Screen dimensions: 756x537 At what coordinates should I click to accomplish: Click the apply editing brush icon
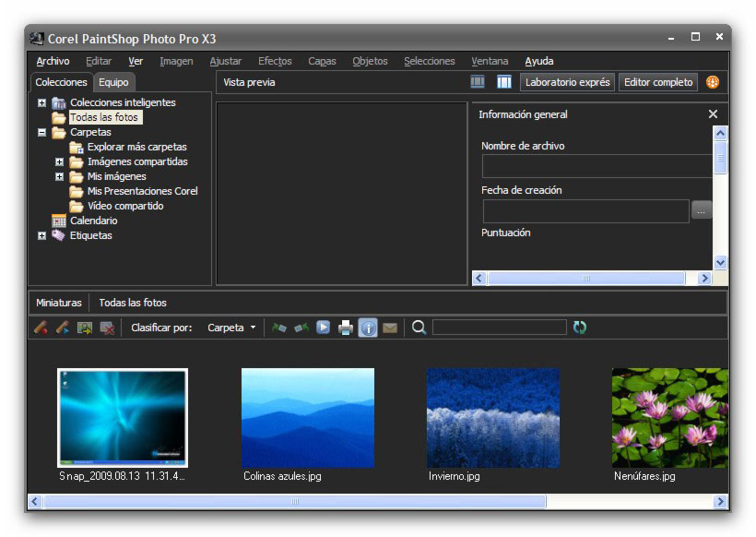[63, 328]
